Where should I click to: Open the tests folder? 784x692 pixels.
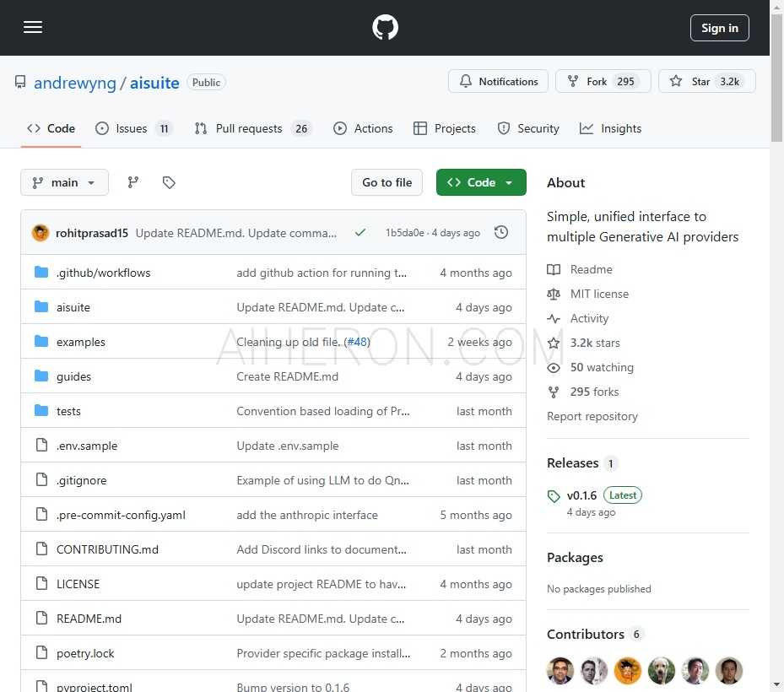point(68,411)
